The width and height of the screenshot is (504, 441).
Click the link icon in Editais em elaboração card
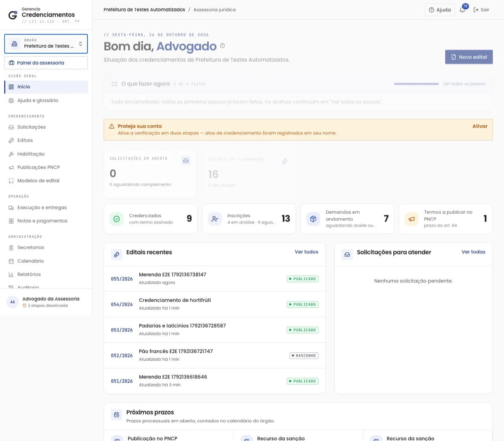[x=284, y=161]
